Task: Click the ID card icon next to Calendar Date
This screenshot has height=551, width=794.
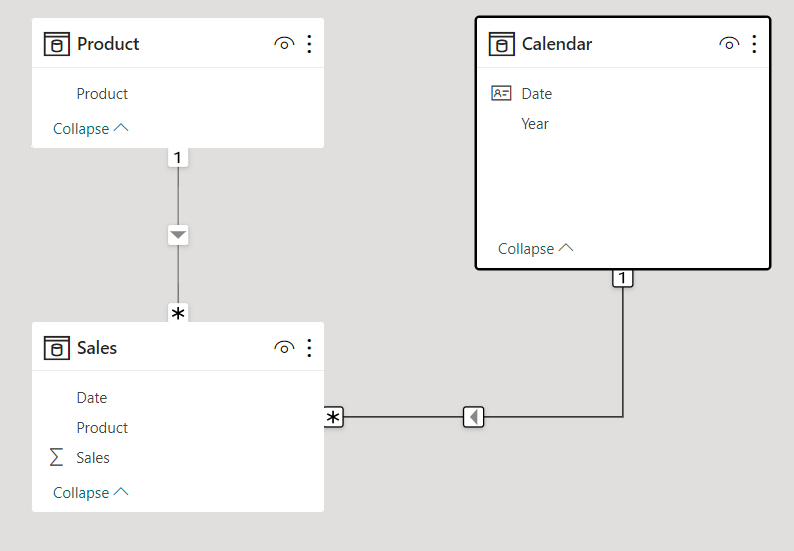Action: (x=501, y=93)
